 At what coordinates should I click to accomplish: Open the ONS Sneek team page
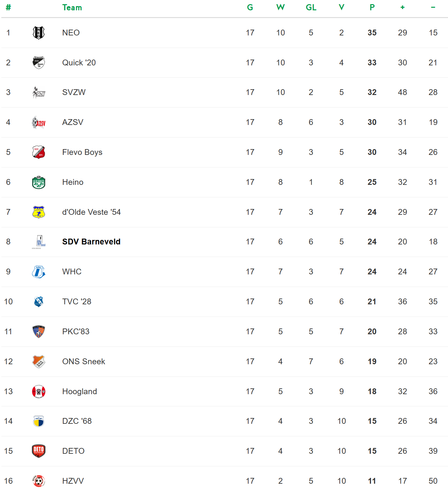[x=83, y=362]
